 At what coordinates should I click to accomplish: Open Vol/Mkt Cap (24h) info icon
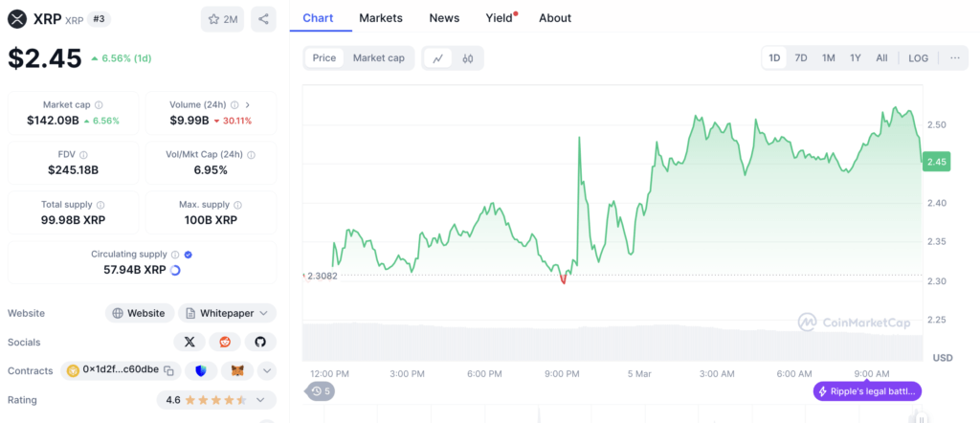pos(250,155)
